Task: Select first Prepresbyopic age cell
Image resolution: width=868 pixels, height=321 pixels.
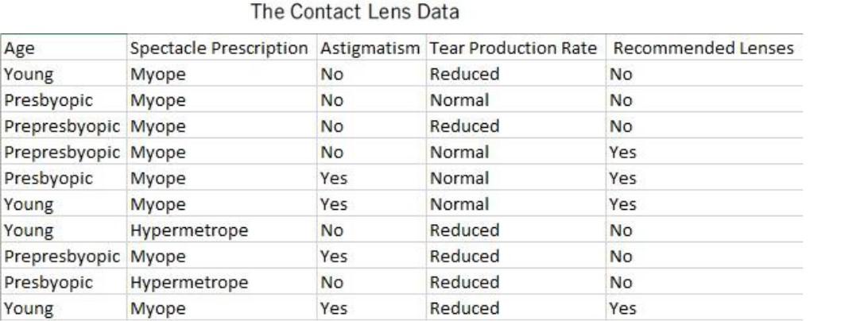Action: point(64,126)
